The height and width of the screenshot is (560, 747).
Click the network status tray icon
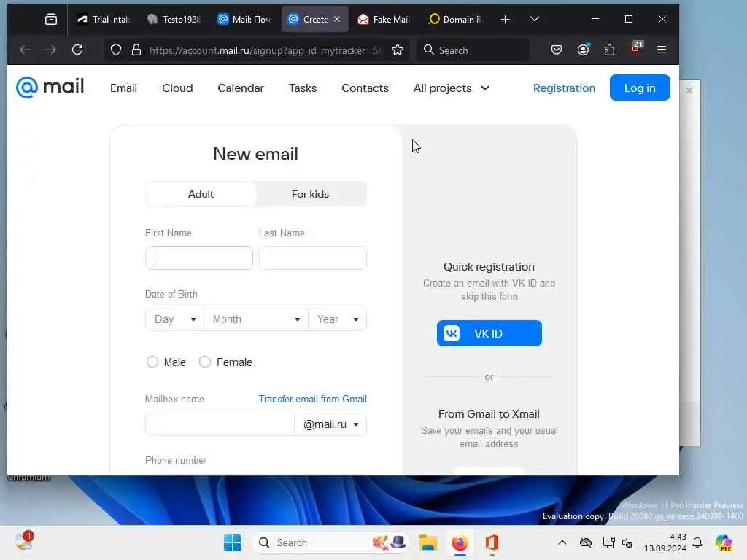(x=608, y=542)
